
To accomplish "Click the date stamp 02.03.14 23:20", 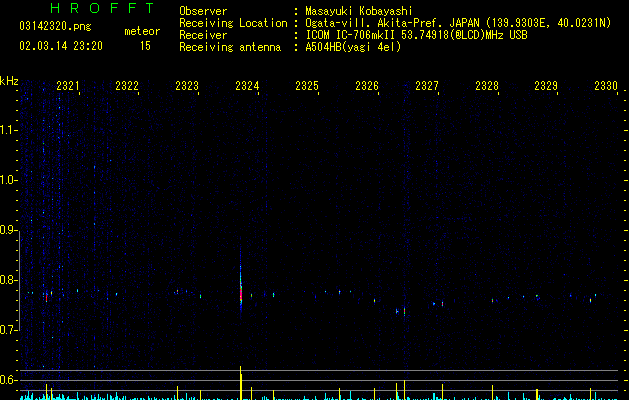I will tap(61, 46).
